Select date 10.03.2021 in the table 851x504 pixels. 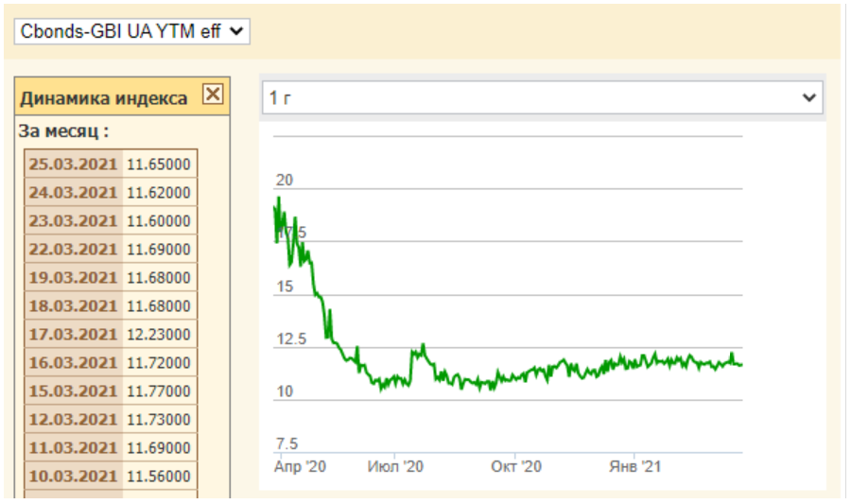[x=73, y=476]
